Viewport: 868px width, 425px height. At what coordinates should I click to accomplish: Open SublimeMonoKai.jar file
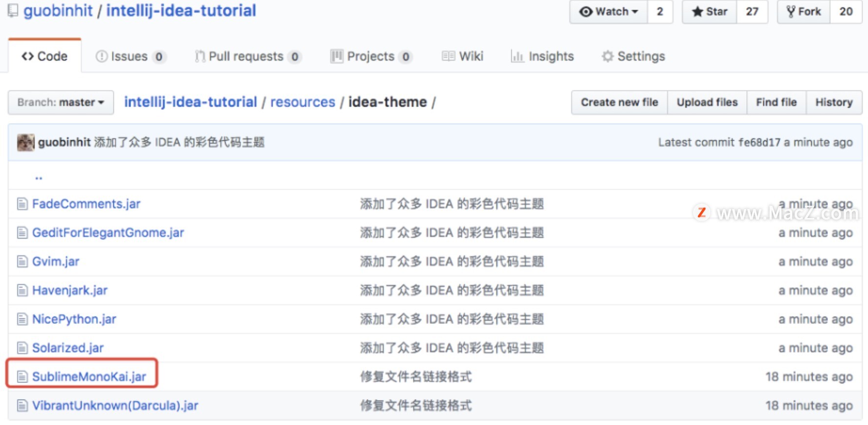[x=89, y=377]
